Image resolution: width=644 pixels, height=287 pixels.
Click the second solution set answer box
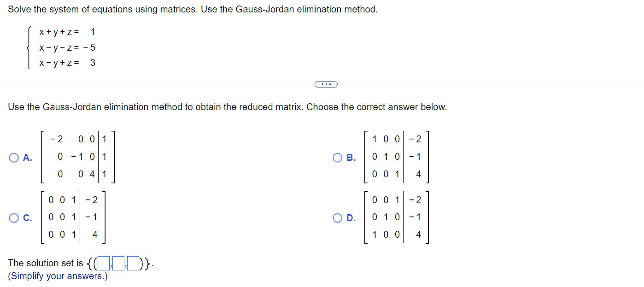pos(118,263)
